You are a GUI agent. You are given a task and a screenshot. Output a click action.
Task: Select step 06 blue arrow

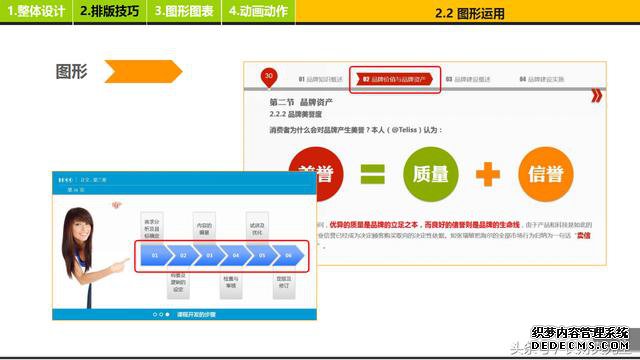289,256
